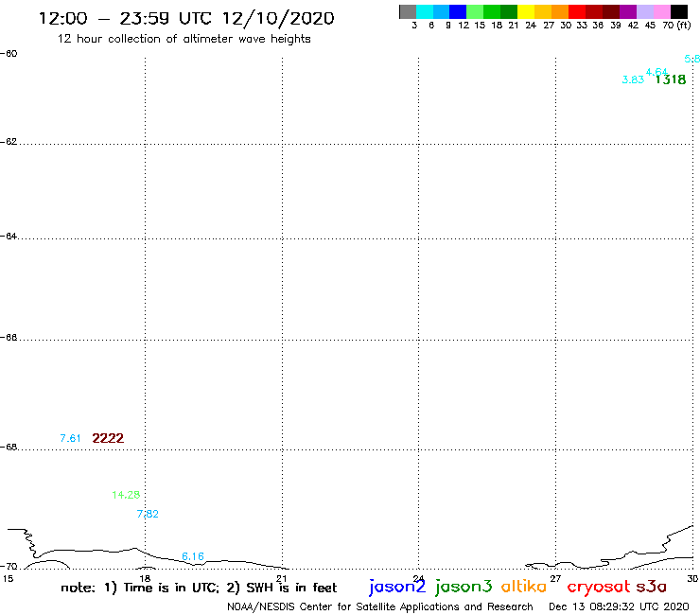
Task: Select the wave height value 14.28
Action: pos(126,495)
